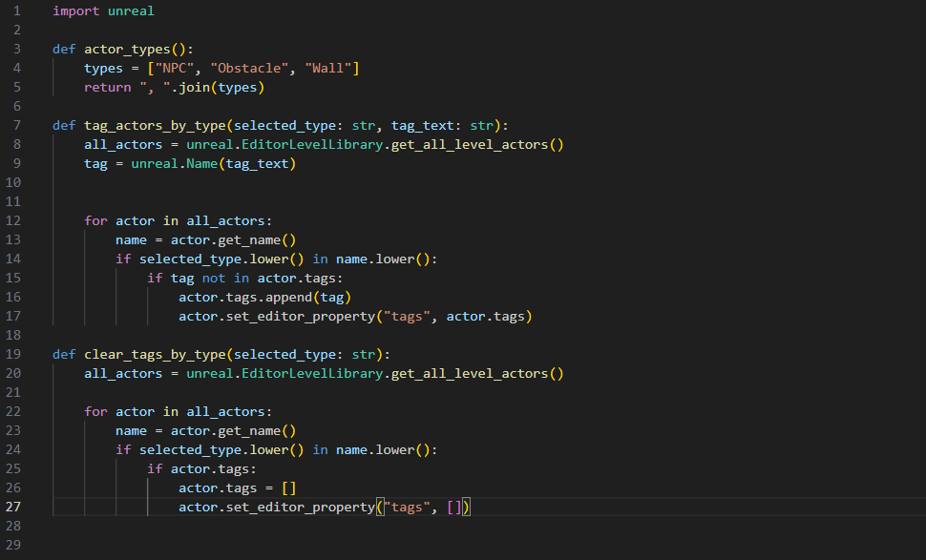Click the function name clear_tags_by_type
926x560 pixels.
[155, 355]
